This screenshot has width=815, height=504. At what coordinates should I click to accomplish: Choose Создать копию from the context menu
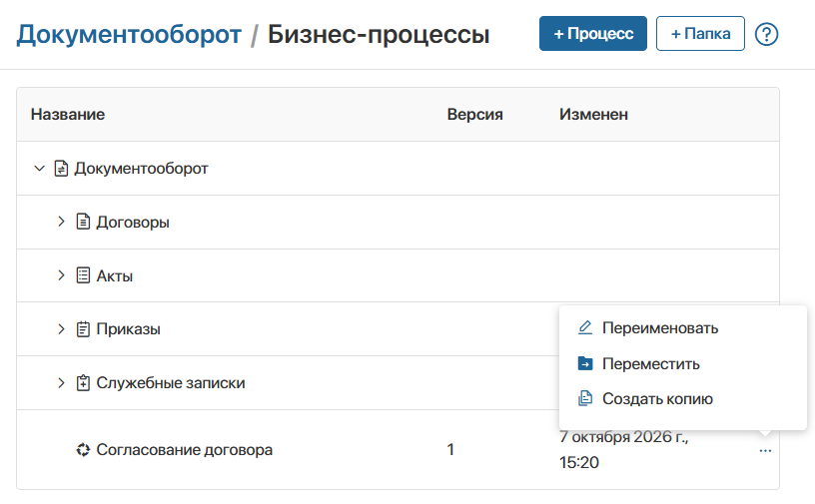coord(657,398)
